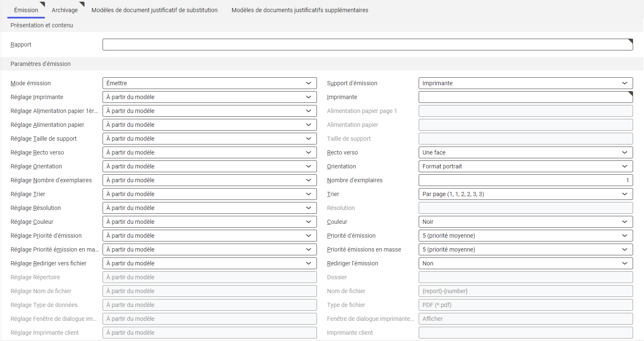Click the Nom de fichier field {report}-{number}
The height and width of the screenshot is (341, 644).
[x=526, y=291]
